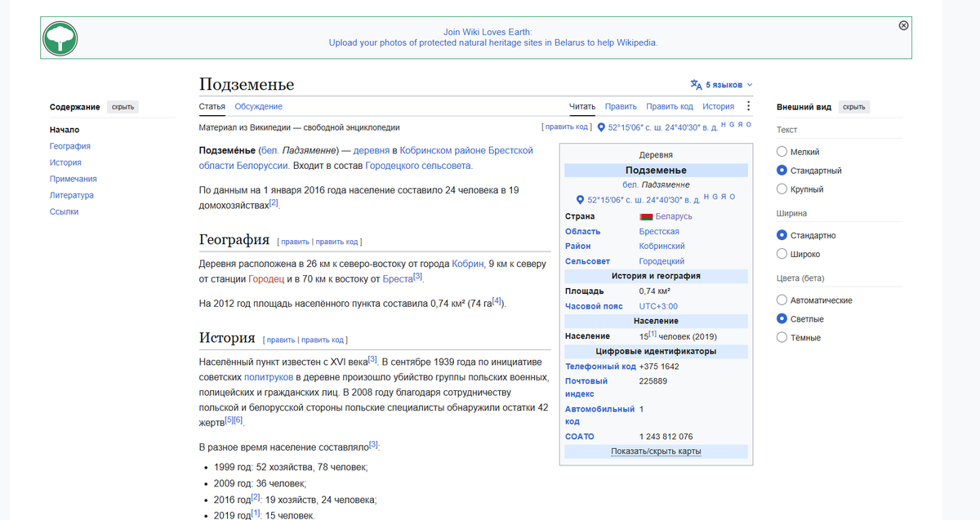Open Брестская region link in infobox
The height and width of the screenshot is (520, 980).
tap(659, 232)
